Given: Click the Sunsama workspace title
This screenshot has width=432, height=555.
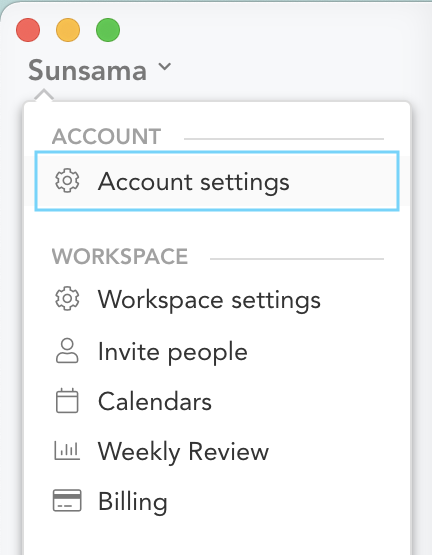Looking at the screenshot, I should 87,70.
